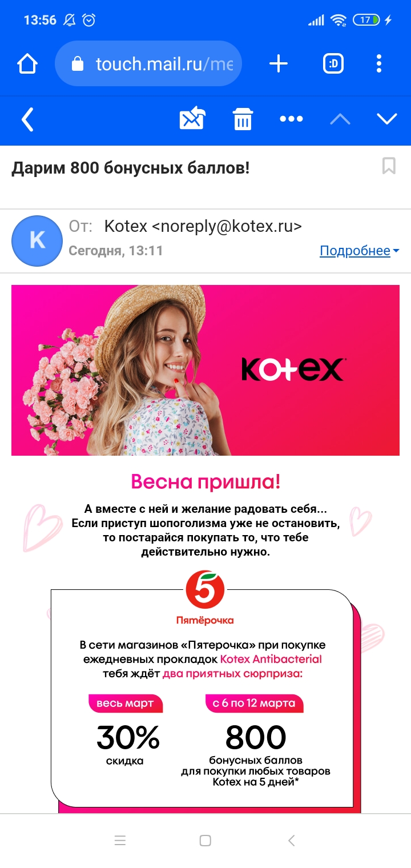Tap Android recent apps menu button
411x868 pixels.
coord(120,841)
